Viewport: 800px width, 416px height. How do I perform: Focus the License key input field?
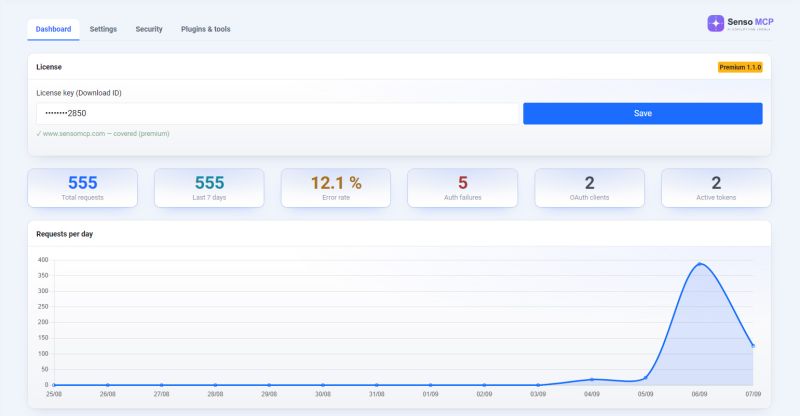278,113
